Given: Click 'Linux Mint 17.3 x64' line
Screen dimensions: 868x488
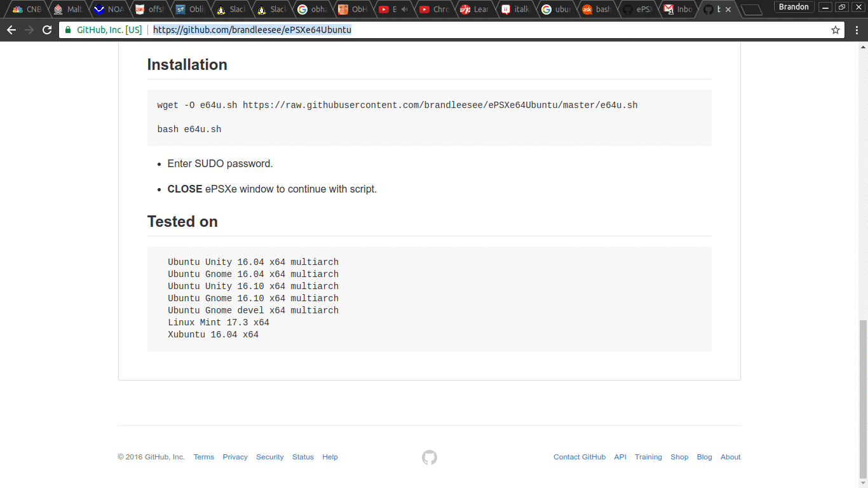Looking at the screenshot, I should (x=219, y=322).
